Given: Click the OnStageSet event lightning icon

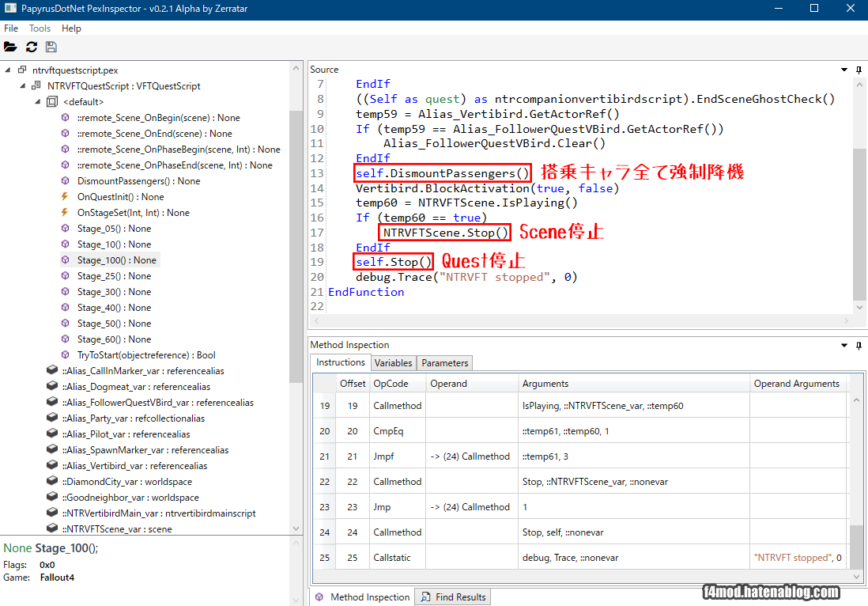Looking at the screenshot, I should click(x=65, y=212).
